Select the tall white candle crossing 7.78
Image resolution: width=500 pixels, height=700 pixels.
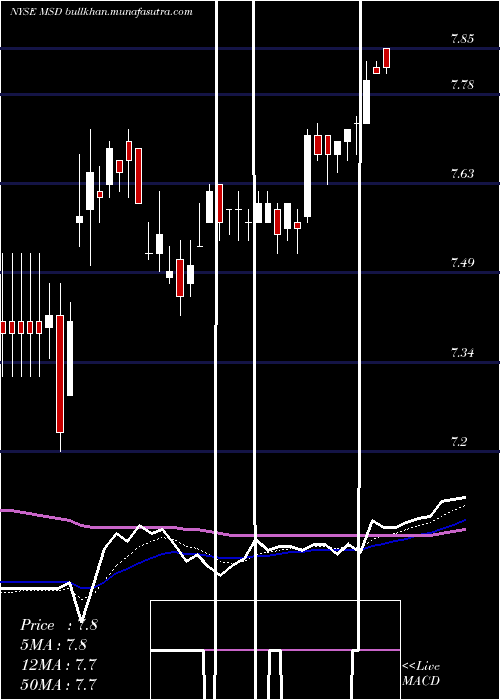coord(367,102)
